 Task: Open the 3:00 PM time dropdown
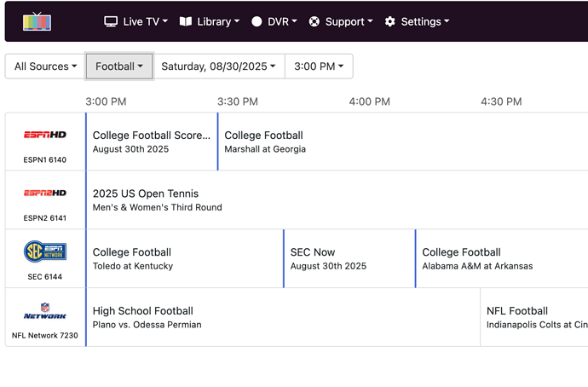tap(319, 66)
